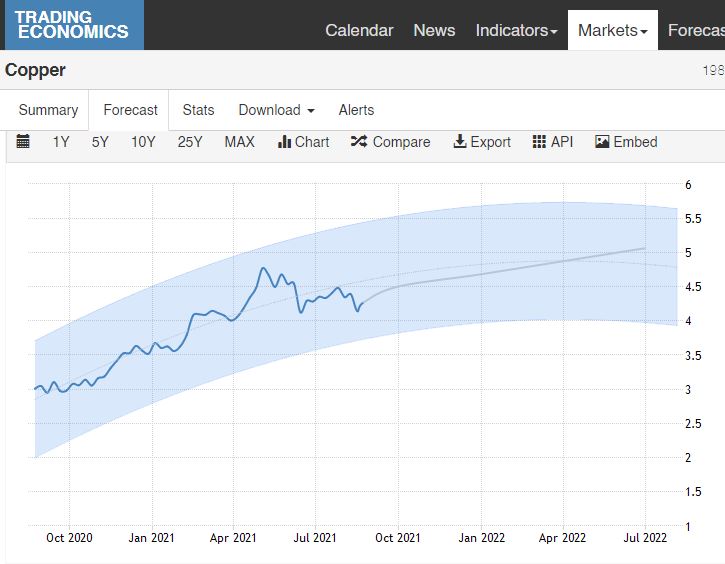
Task: Click the calendar icon in chart toolbar
Action: click(23, 142)
